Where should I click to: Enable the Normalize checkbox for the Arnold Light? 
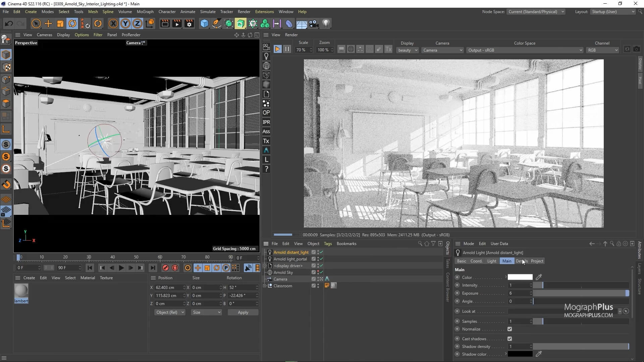click(510, 329)
